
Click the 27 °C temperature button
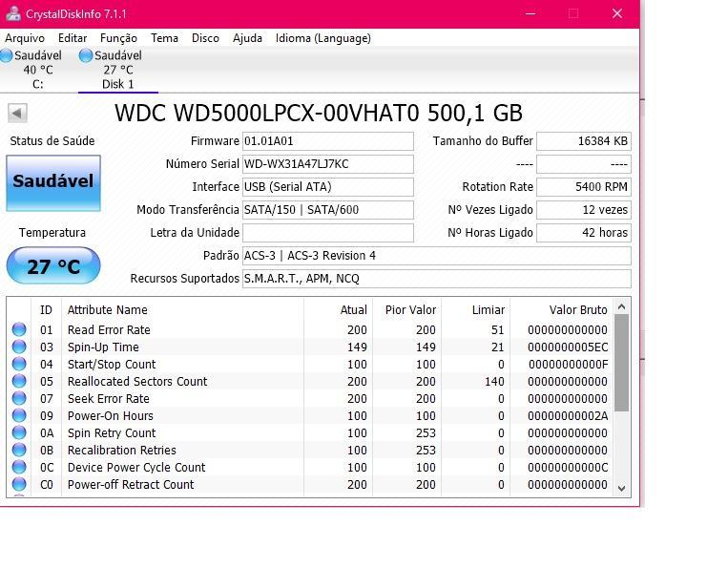tap(53, 265)
